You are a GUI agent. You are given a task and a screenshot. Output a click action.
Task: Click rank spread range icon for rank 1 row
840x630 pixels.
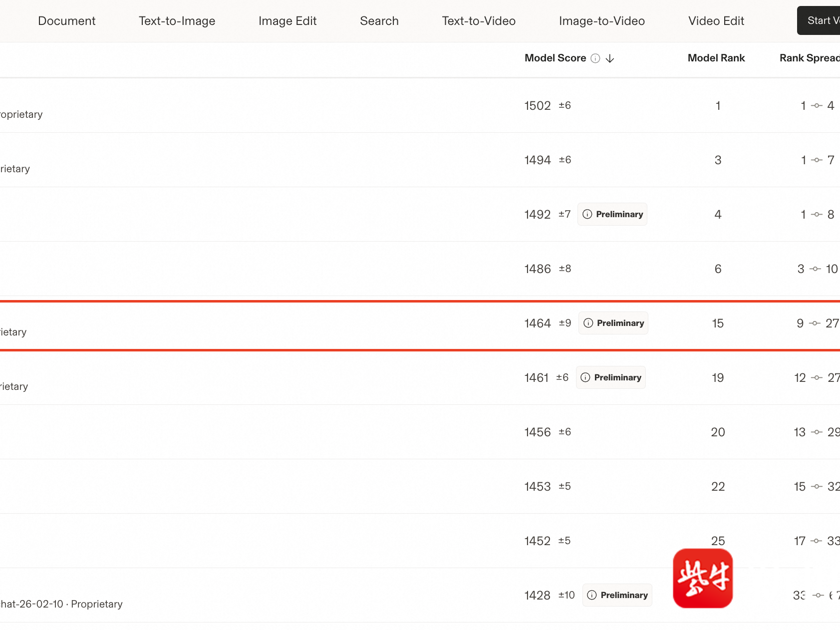click(x=817, y=106)
